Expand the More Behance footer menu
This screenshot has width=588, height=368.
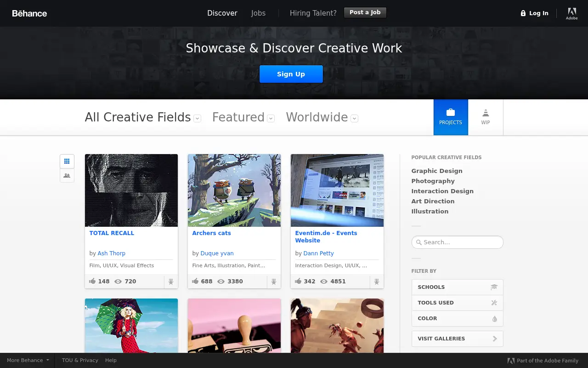point(28,361)
